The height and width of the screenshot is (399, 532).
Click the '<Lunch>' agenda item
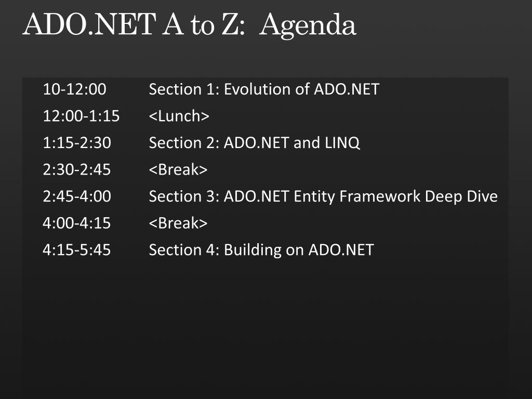pos(179,116)
